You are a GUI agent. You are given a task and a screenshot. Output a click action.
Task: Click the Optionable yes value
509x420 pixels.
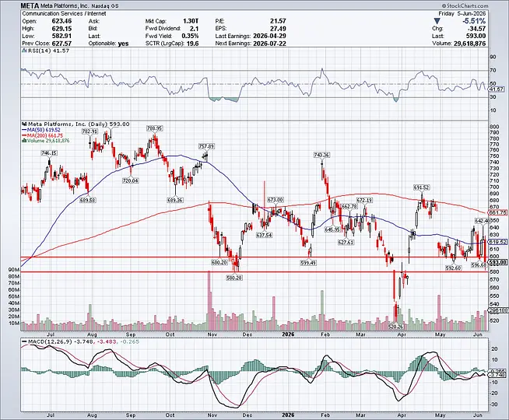click(123, 44)
